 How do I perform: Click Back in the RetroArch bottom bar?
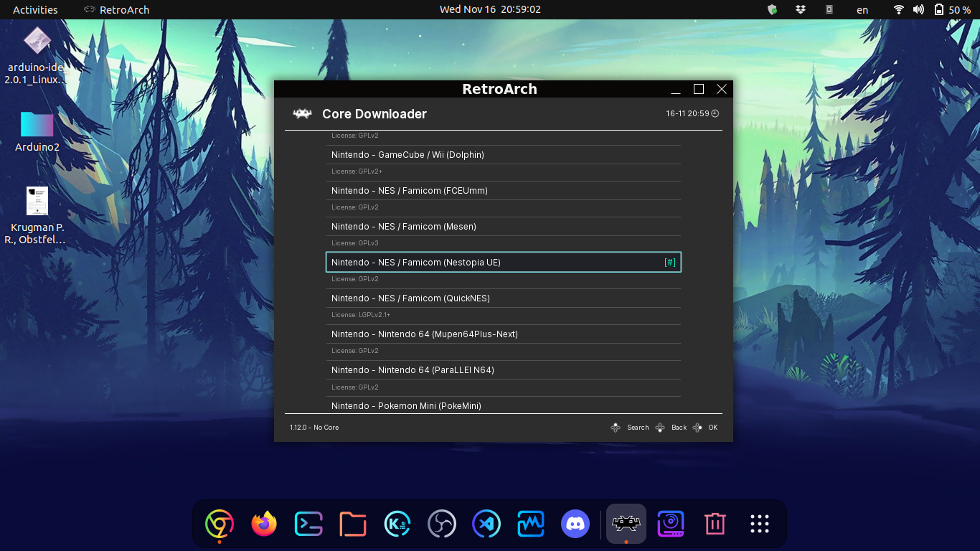[x=673, y=427]
